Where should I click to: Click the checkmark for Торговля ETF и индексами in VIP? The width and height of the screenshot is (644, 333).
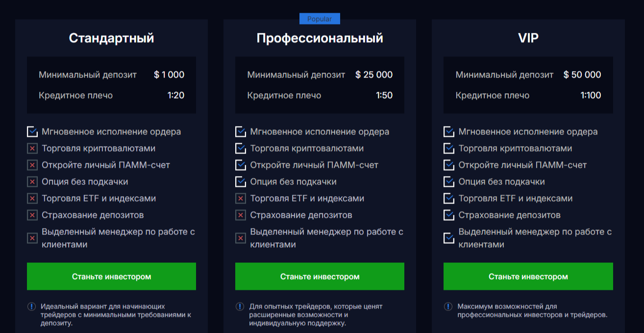coord(449,199)
